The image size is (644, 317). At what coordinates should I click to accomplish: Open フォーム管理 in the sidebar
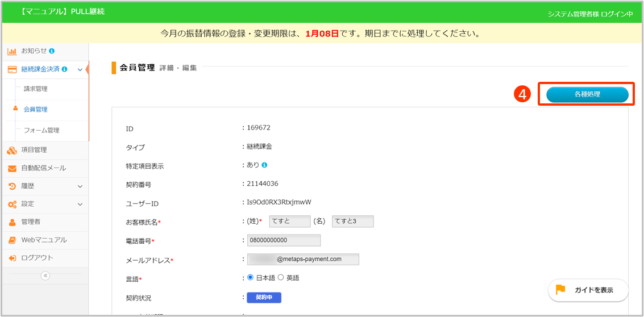click(x=41, y=131)
